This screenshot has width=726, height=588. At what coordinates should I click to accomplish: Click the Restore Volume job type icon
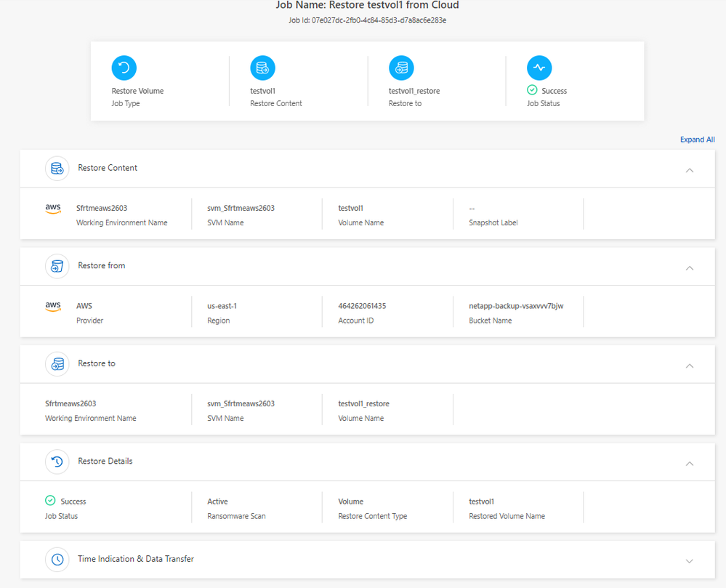click(124, 68)
